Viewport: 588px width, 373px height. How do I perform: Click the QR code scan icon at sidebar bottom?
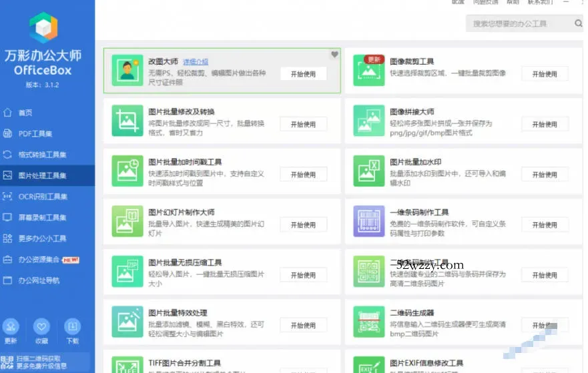[x=7, y=362]
